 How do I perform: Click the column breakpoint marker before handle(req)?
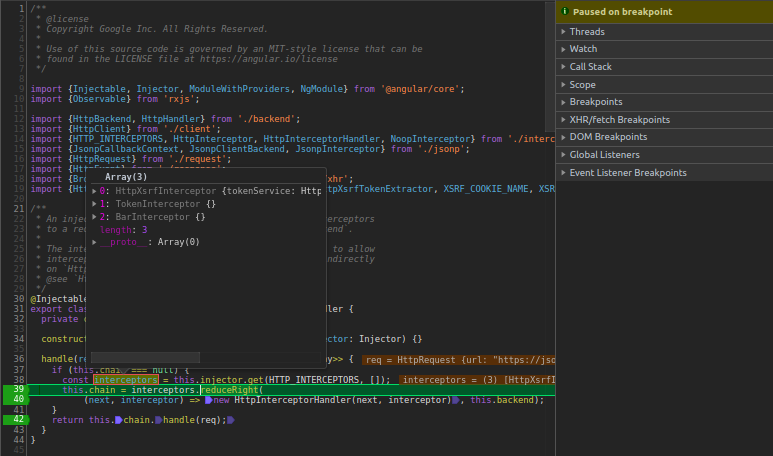[158, 420]
